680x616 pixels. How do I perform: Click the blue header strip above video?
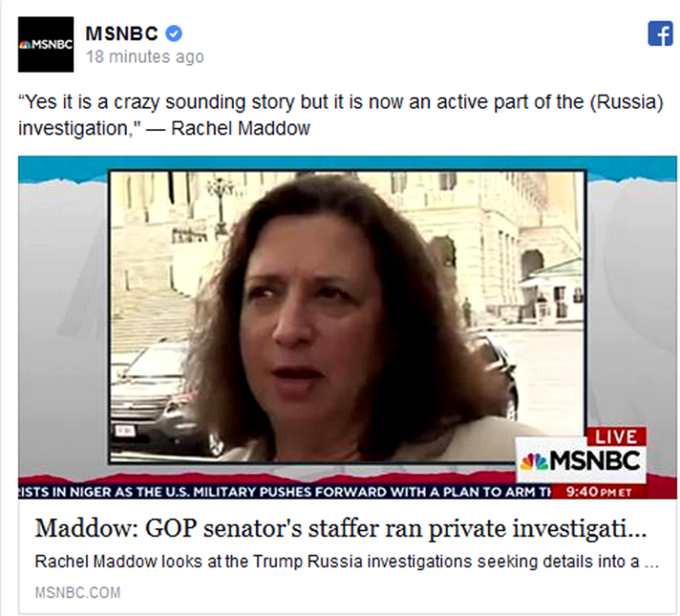pyautogui.click(x=347, y=163)
